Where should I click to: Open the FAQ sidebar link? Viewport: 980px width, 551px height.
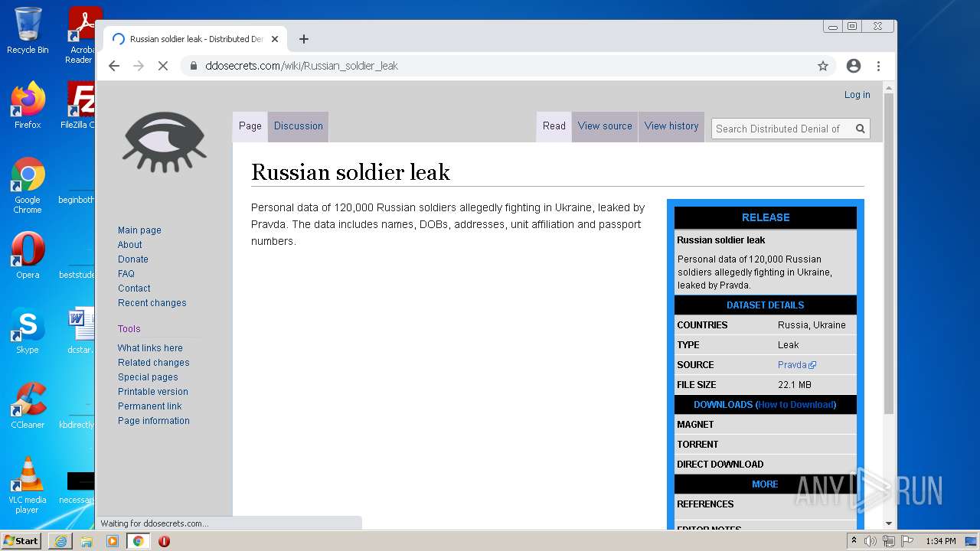[x=126, y=274]
